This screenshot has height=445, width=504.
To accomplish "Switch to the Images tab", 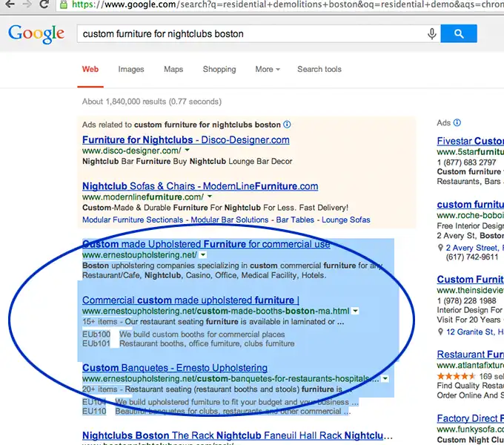I will [131, 69].
